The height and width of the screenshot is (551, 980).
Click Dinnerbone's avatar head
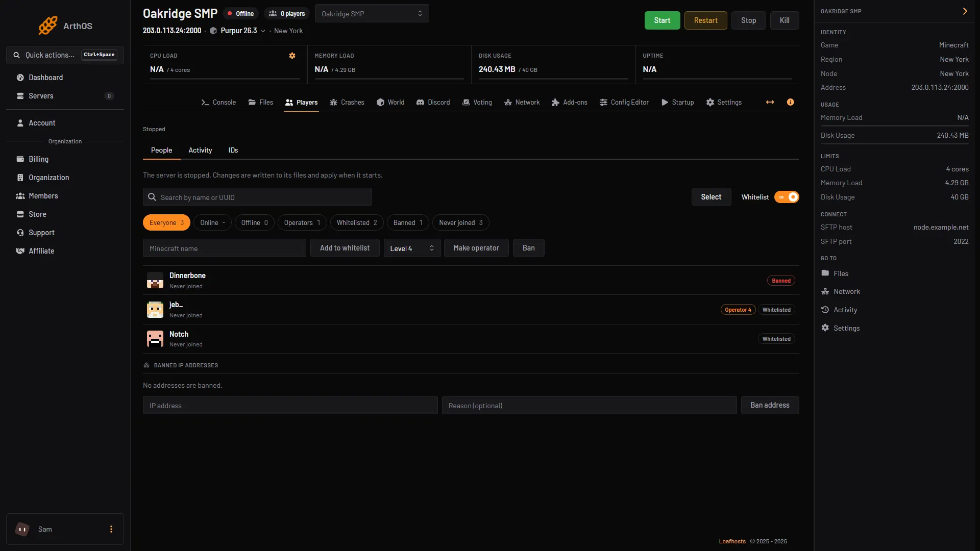point(155,280)
